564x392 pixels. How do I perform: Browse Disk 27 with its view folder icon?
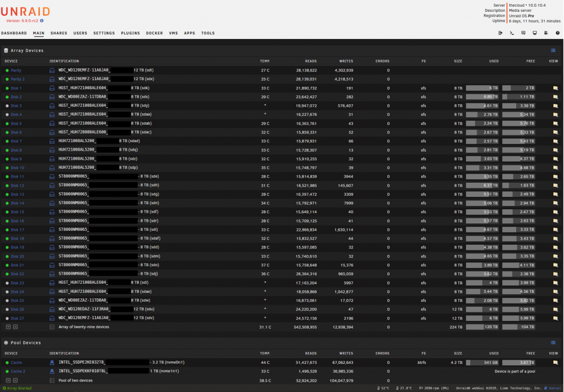pyautogui.click(x=556, y=318)
